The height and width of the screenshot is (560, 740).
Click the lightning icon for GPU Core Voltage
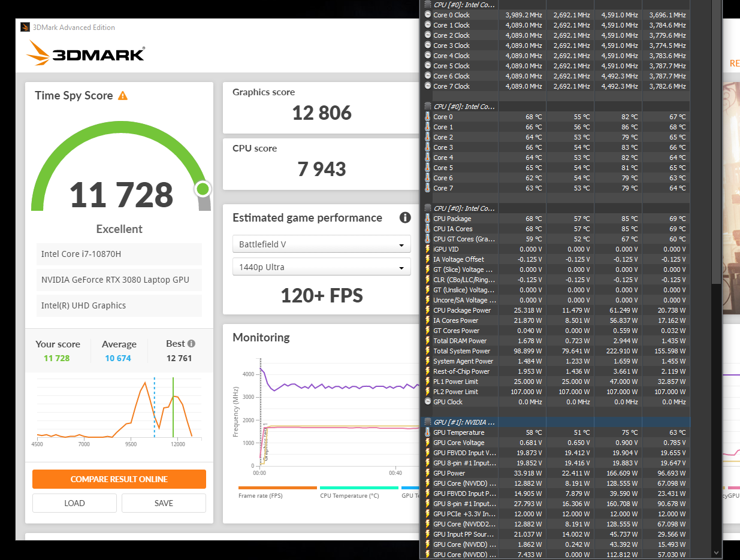pos(427,443)
